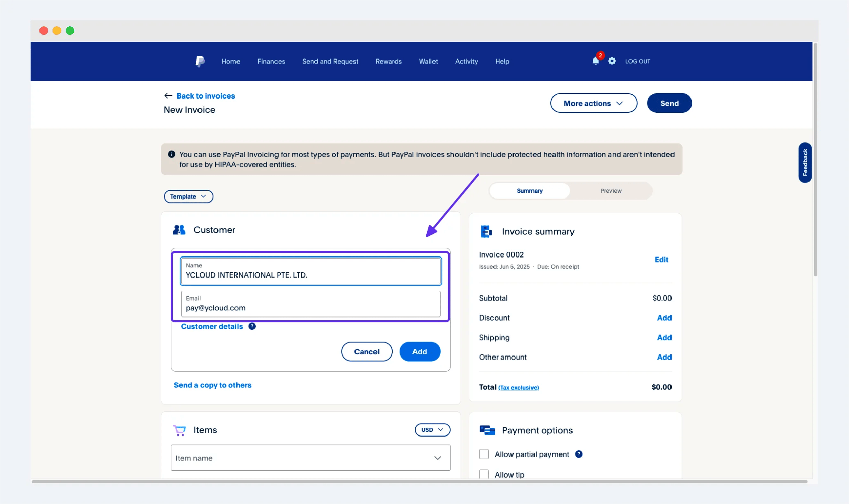The height and width of the screenshot is (504, 849).
Task: Click the Invoice summary document icon
Action: [x=486, y=231]
